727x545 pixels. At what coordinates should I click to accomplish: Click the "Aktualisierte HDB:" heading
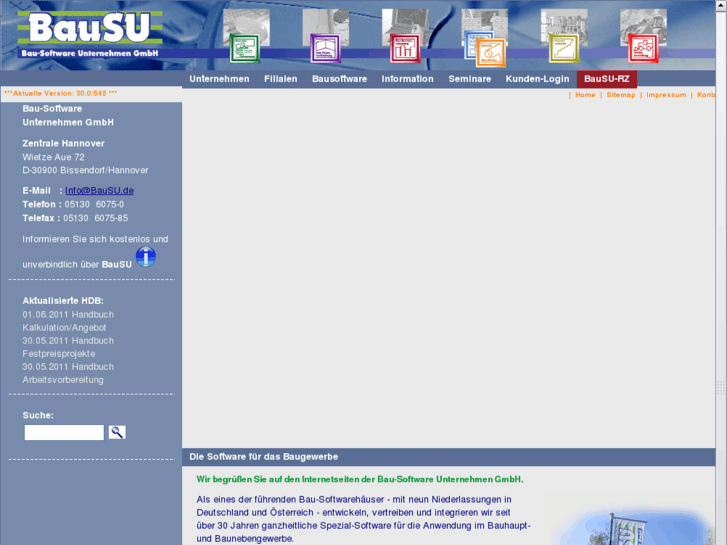pyautogui.click(x=63, y=301)
